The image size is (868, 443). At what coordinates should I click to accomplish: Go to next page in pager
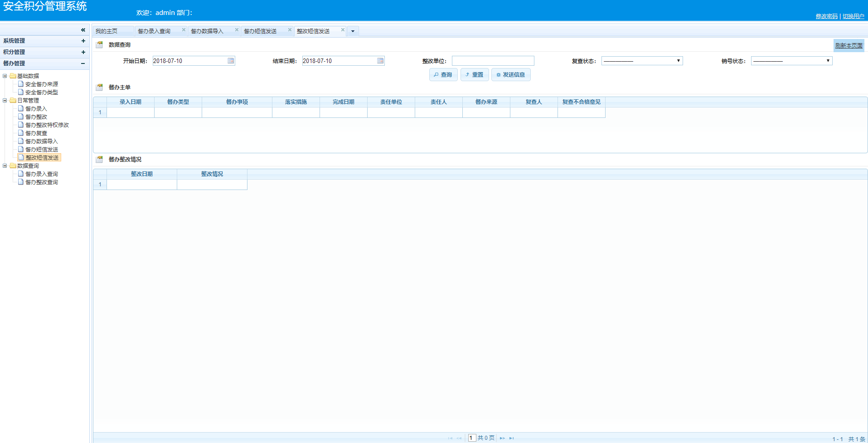pos(502,438)
